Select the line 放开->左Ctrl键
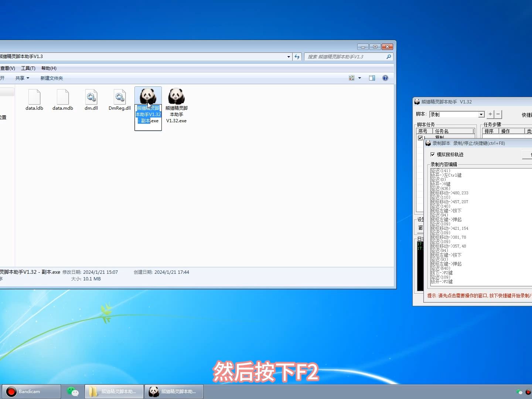The image size is (532, 399). [x=446, y=175]
